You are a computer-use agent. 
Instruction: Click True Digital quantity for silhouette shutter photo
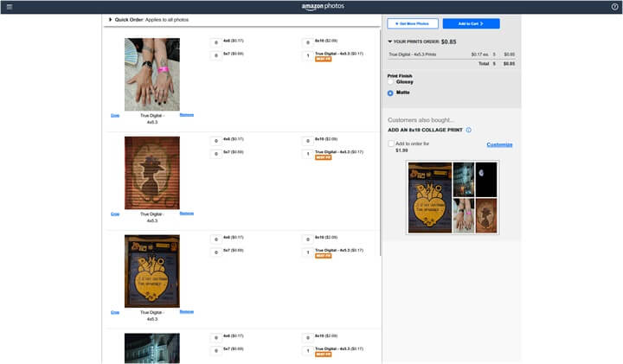pos(307,154)
